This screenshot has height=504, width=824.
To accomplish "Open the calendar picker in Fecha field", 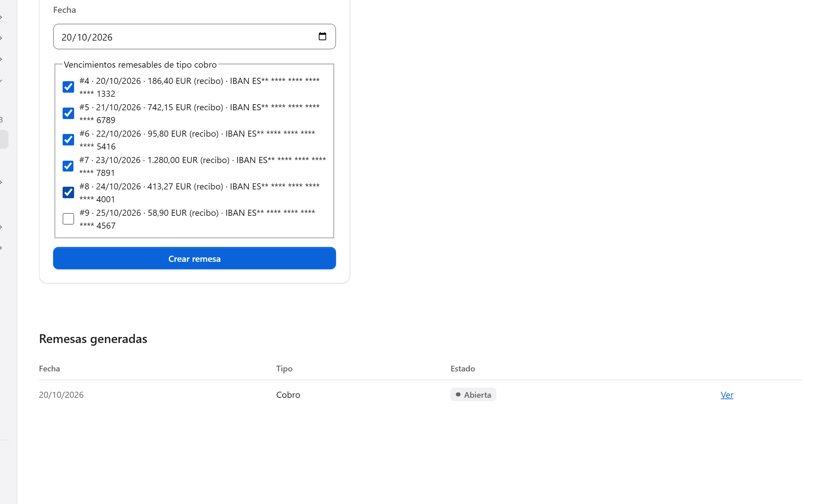I will click(322, 37).
